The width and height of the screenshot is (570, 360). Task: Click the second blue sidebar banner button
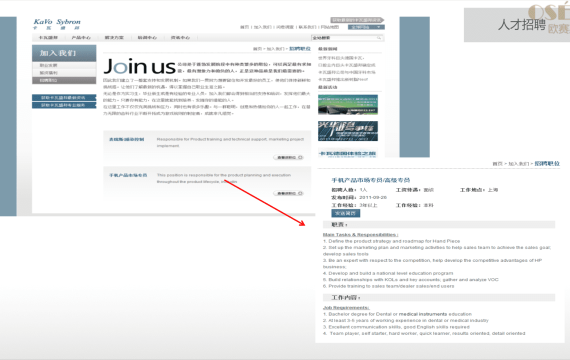64,105
